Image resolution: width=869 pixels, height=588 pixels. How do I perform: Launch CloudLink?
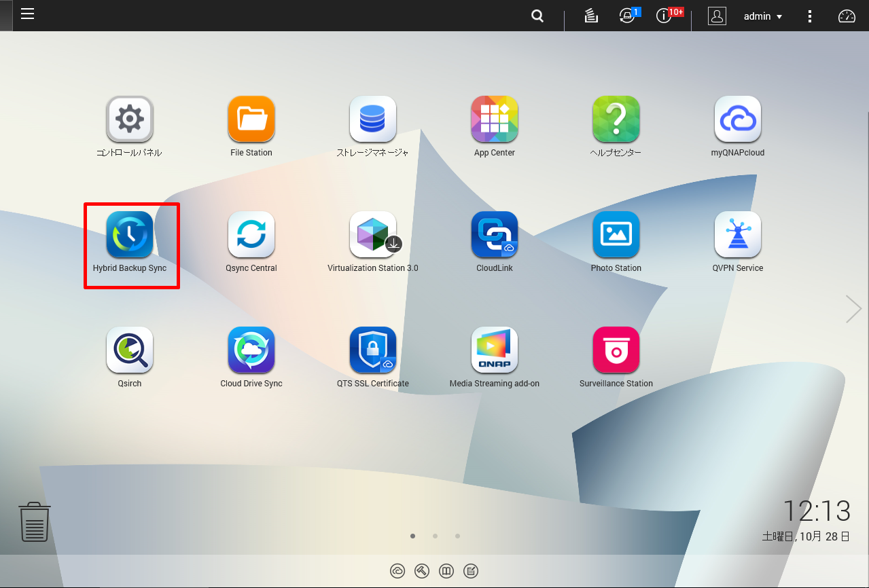click(495, 235)
